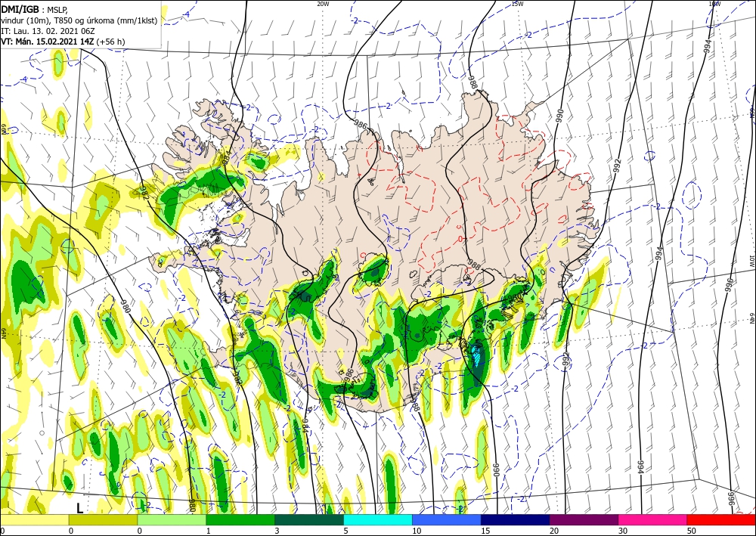Screen dimensions: 756x536
Task: Click the legend value 10
Action: pyautogui.click(x=417, y=531)
